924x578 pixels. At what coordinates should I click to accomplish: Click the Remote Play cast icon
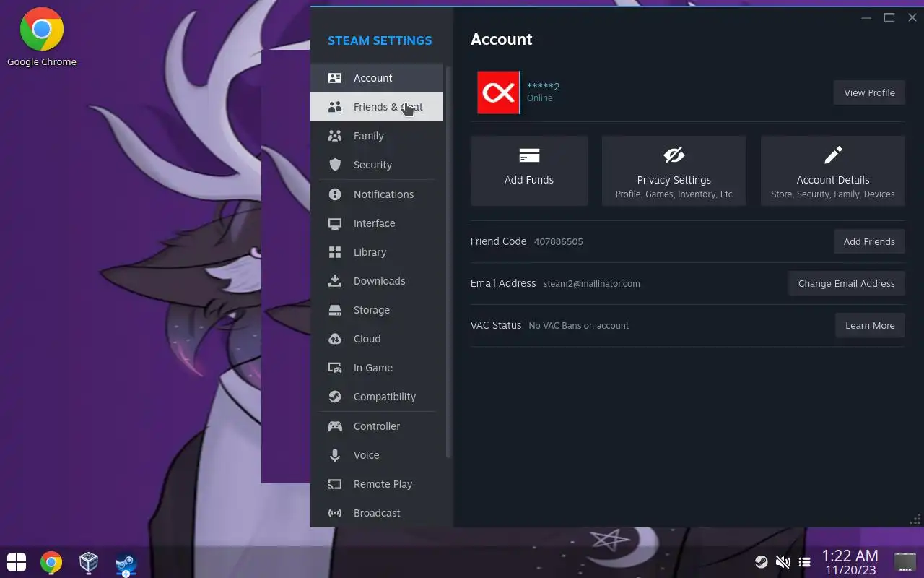coord(335,484)
